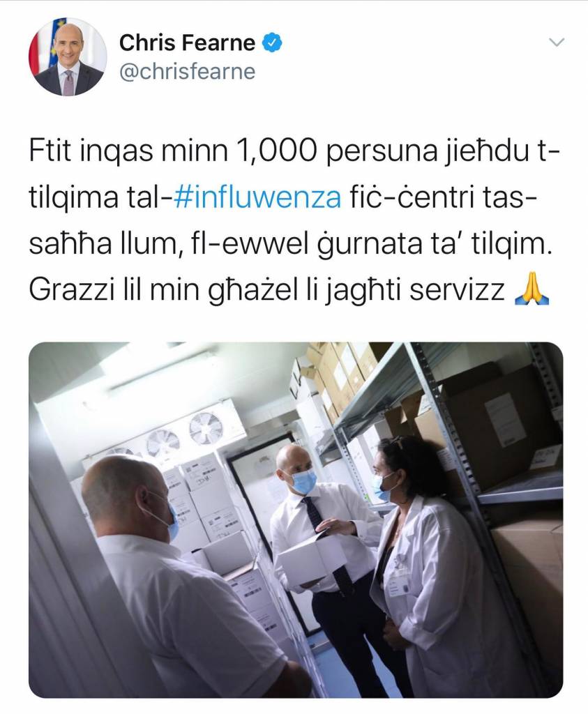Click the praying hands emoji
This screenshot has height=714, width=588.
[531, 291]
